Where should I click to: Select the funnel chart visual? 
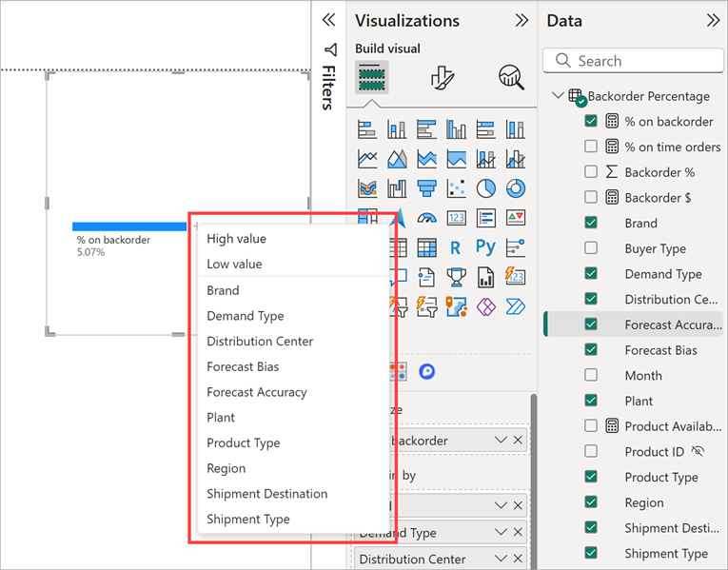(426, 188)
